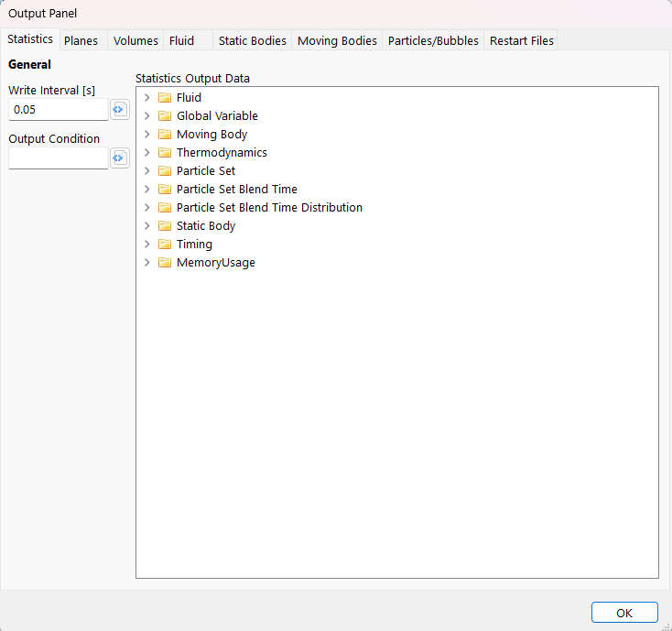Switch to the Planes tab
The width and height of the screenshot is (672, 631).
coord(81,41)
